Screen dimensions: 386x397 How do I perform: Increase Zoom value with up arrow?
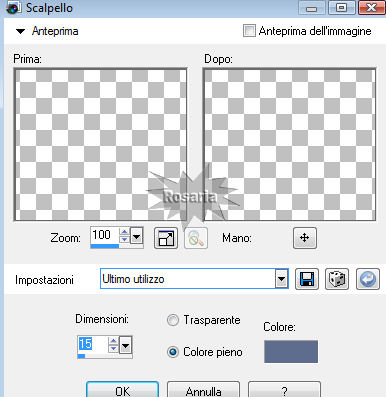tap(124, 232)
